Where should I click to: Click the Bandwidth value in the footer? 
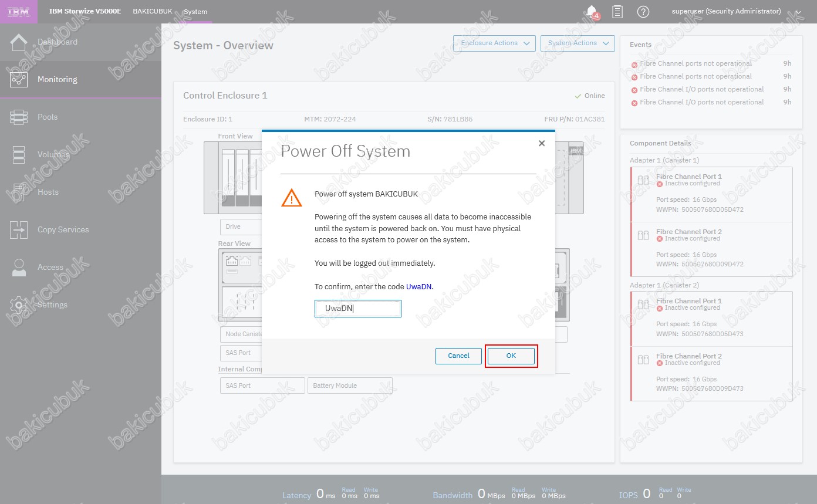(492, 494)
